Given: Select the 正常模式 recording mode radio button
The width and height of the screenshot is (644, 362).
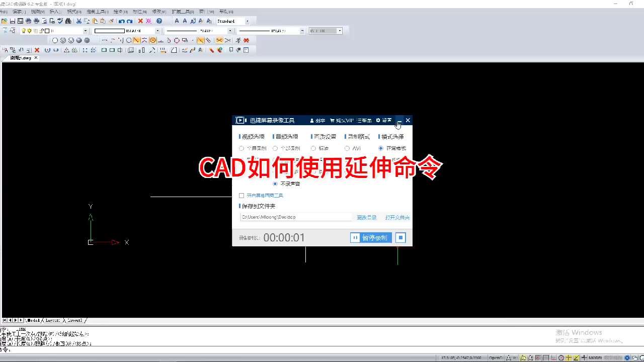Looking at the screenshot, I should coord(381,148).
